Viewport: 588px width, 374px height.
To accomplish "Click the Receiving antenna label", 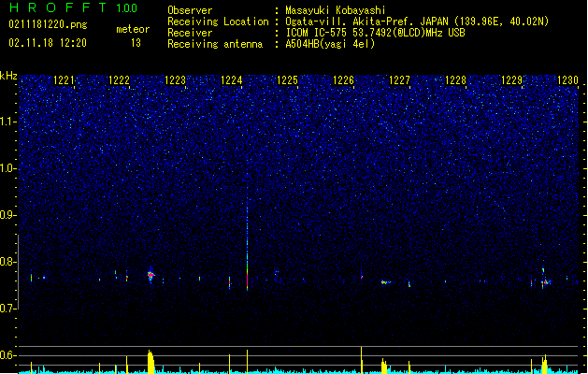I will pyautogui.click(x=215, y=44).
